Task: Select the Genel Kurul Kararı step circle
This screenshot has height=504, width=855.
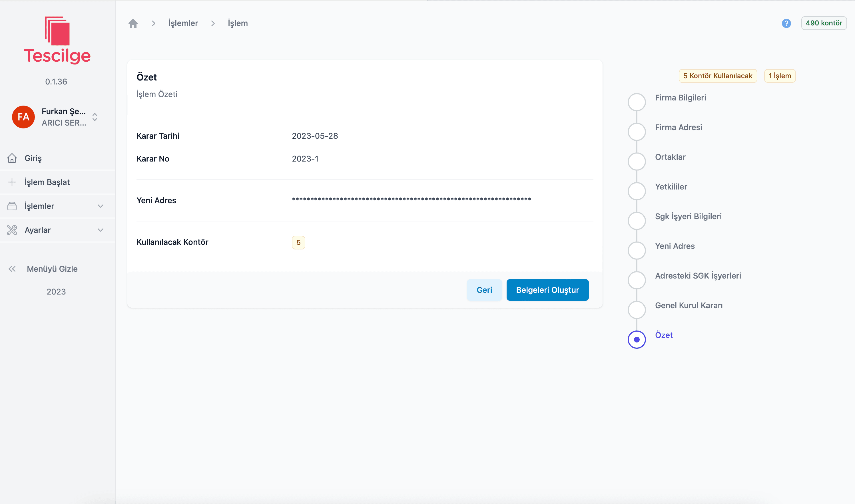Action: pyautogui.click(x=637, y=310)
